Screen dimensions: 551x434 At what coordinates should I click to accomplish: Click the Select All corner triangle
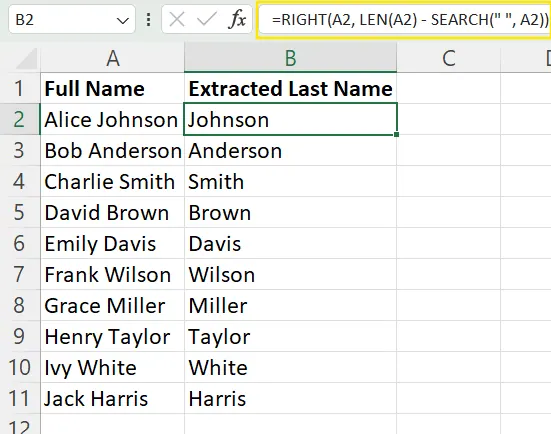(26, 59)
